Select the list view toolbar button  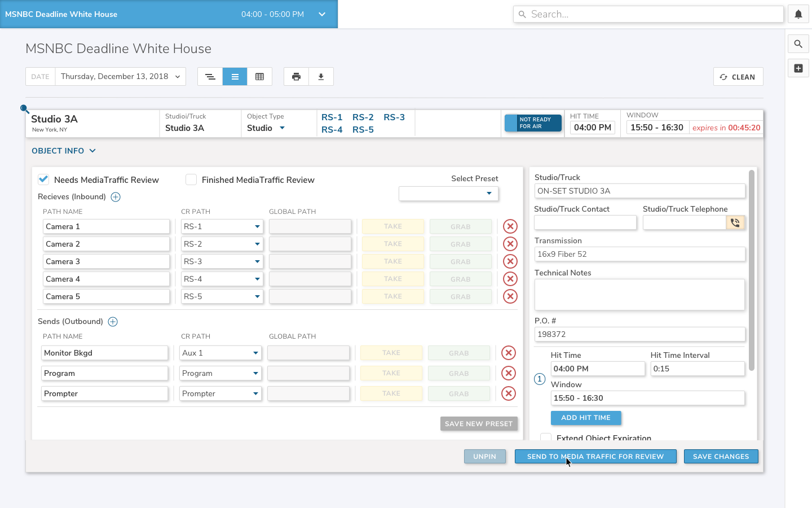coord(235,77)
